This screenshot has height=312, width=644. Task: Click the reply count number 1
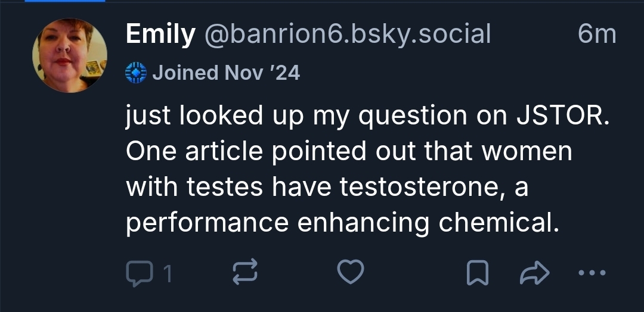click(x=168, y=274)
